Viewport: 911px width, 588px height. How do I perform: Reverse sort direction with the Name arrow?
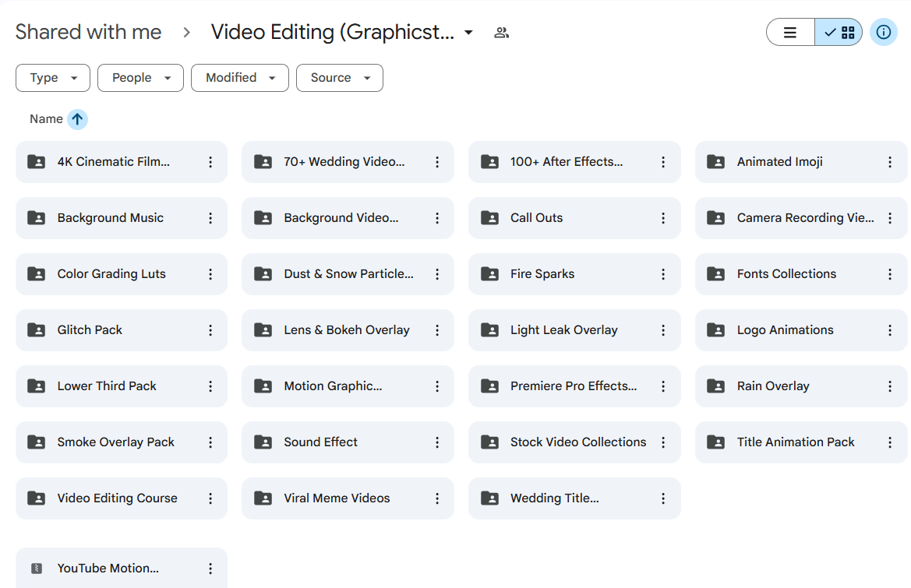pos(77,119)
